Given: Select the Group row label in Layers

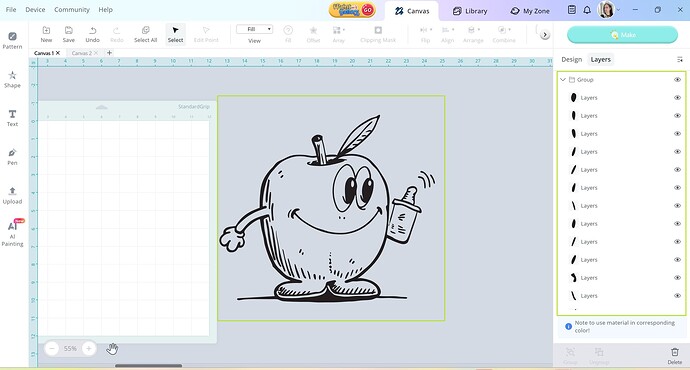Looking at the screenshot, I should 585,80.
